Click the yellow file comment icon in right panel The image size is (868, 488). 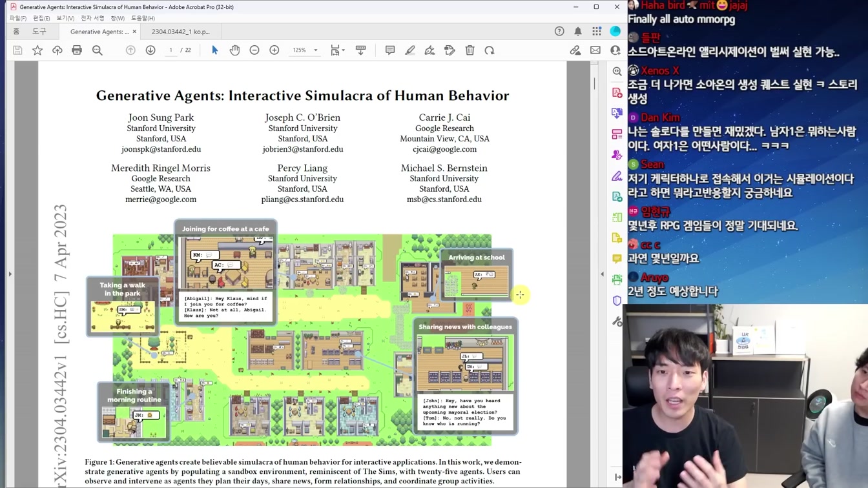click(x=617, y=238)
